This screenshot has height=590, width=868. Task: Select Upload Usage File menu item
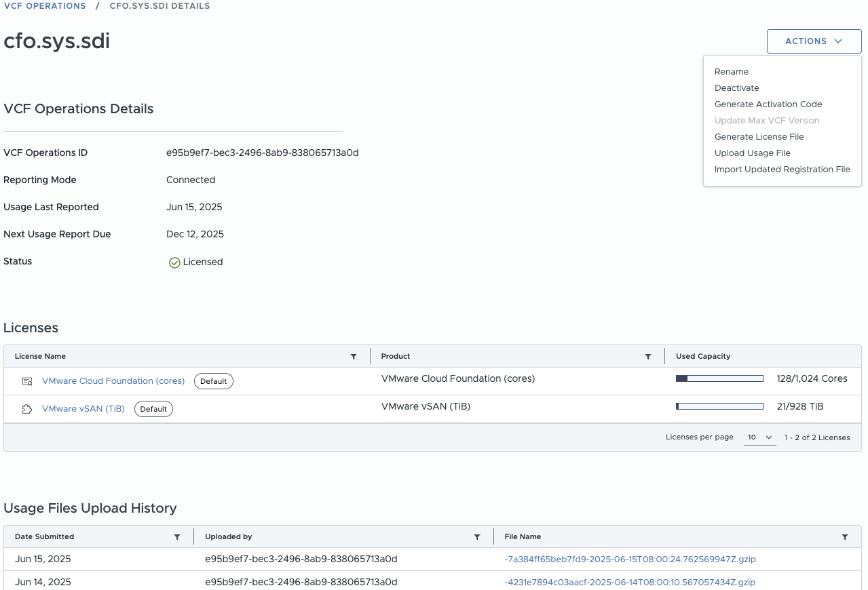[x=753, y=153]
